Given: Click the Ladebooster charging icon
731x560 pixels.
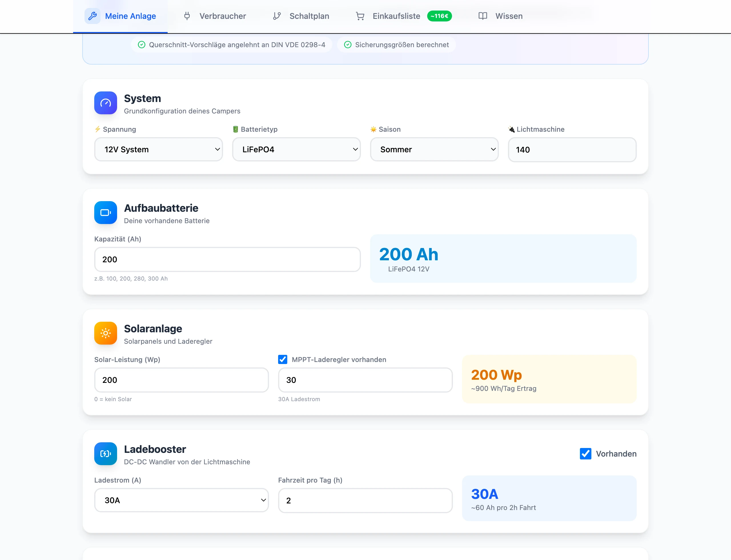Looking at the screenshot, I should point(106,454).
